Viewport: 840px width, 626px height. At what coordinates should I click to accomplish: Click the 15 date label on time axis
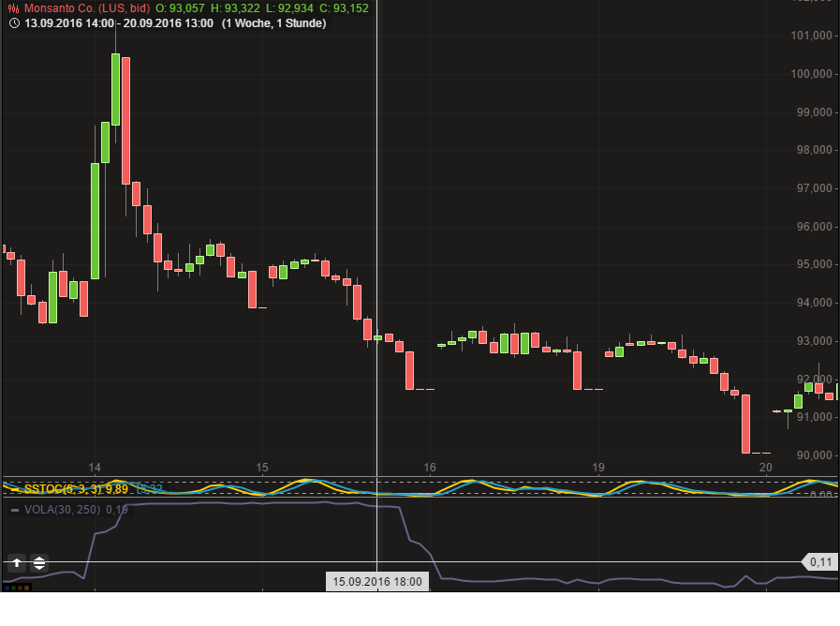(x=262, y=468)
